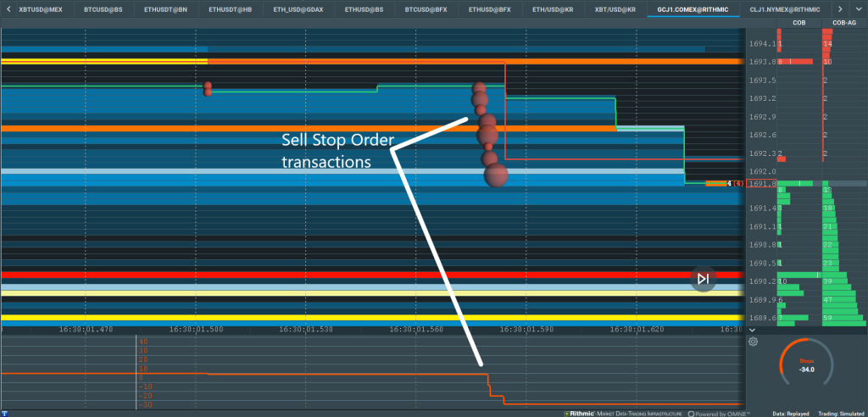Screen dimensions: 868x417
Task: Click the COB-AG bid bar showing 39
Action: pos(837,281)
